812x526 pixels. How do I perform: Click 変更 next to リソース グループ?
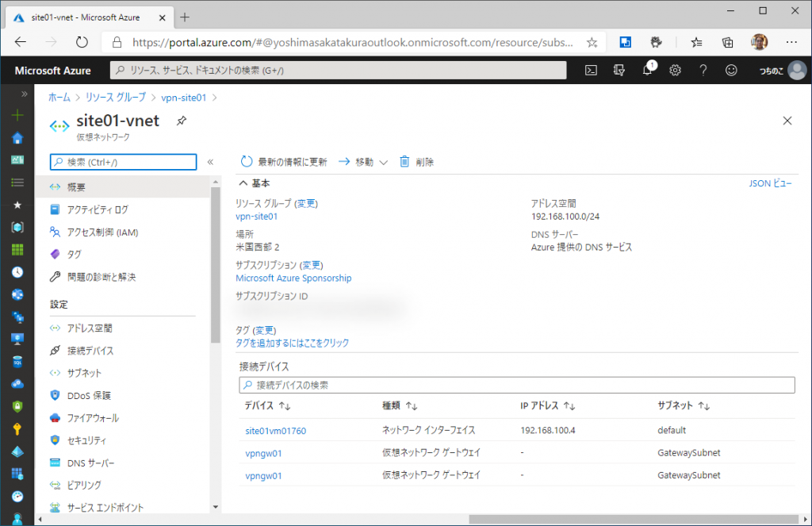coord(306,204)
